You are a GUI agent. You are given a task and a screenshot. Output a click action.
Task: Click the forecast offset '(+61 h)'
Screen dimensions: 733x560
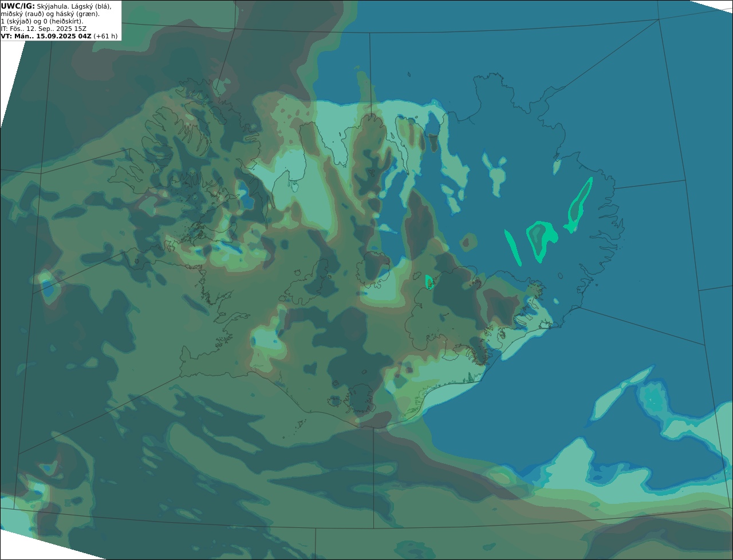click(106, 36)
